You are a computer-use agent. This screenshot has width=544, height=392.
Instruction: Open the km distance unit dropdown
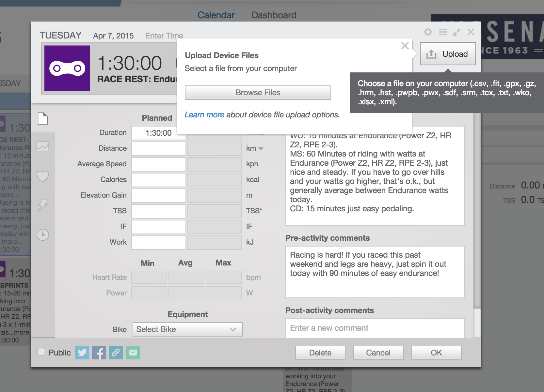tap(255, 148)
